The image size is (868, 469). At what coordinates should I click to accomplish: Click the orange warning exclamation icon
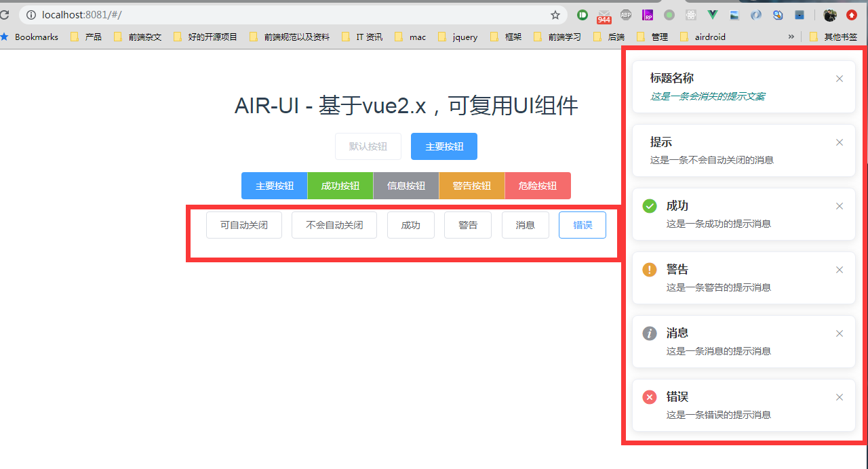tap(650, 270)
